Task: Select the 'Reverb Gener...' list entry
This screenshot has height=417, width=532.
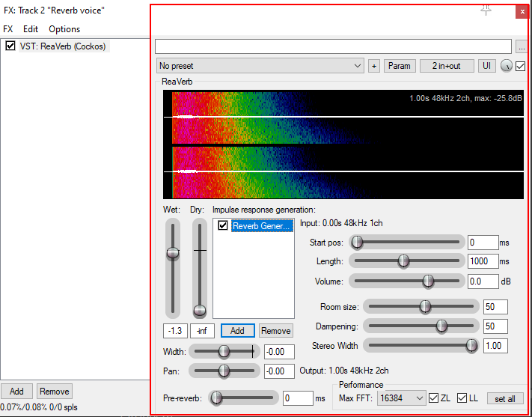Action: tap(263, 226)
